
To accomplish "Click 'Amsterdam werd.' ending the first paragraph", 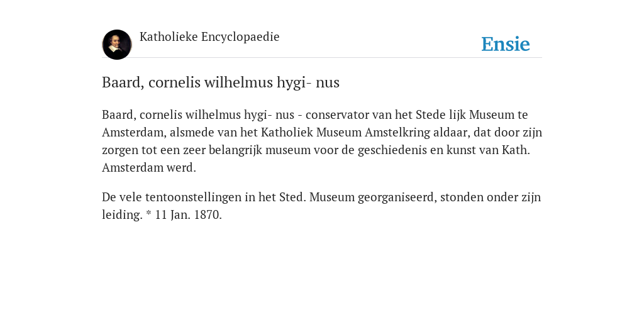I will pyautogui.click(x=149, y=167).
